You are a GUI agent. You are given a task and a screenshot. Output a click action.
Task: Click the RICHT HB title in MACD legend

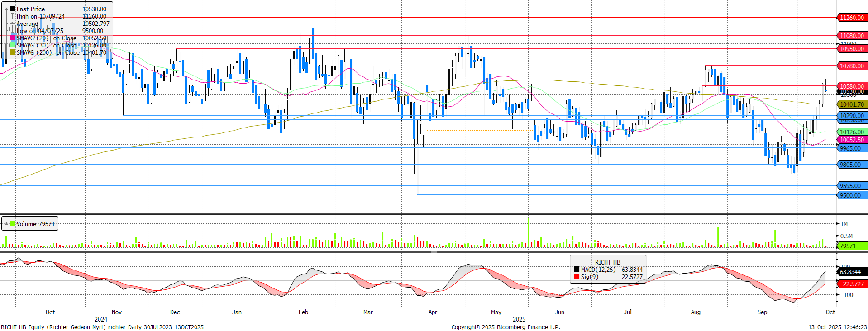tap(607, 262)
